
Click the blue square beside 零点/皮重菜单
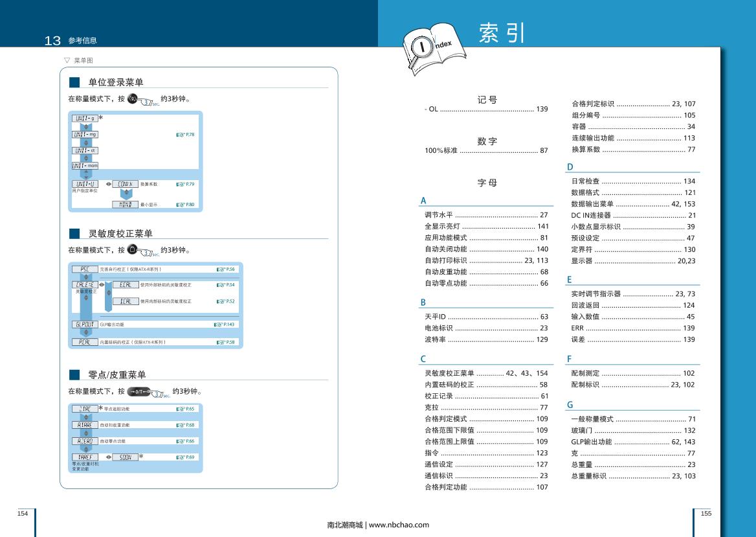[74, 374]
